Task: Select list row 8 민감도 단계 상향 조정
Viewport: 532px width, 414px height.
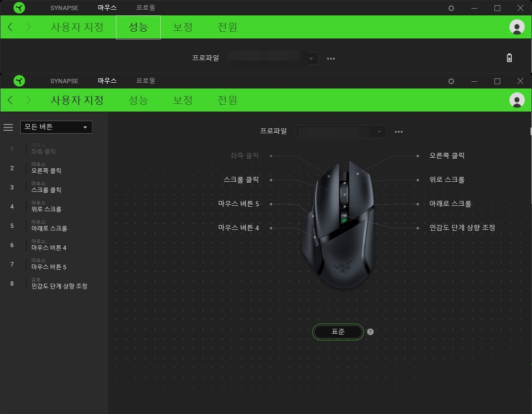Action: click(x=54, y=284)
